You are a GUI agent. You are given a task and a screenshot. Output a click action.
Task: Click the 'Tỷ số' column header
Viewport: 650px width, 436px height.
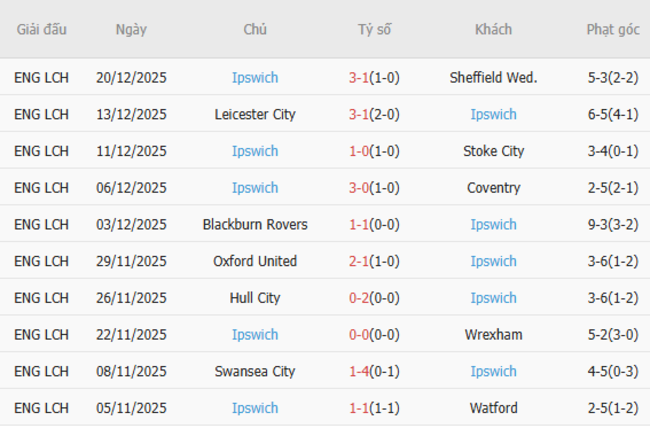[x=375, y=29]
